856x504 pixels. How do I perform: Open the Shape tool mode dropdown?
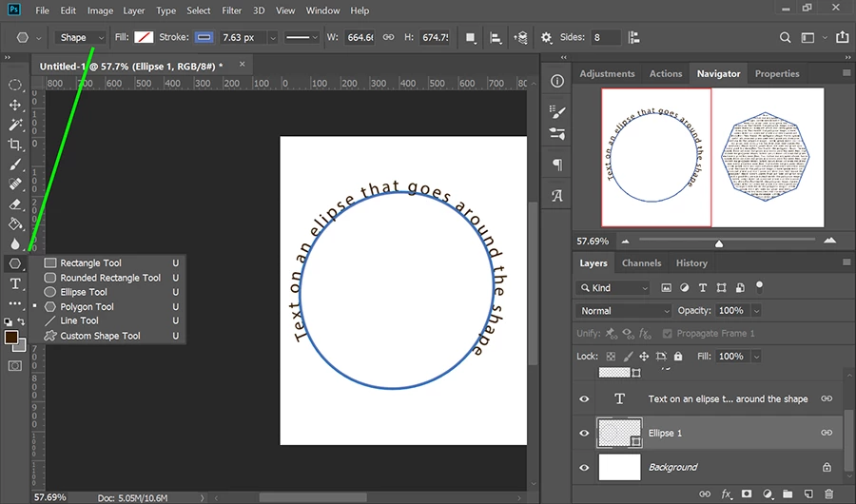pyautogui.click(x=80, y=37)
